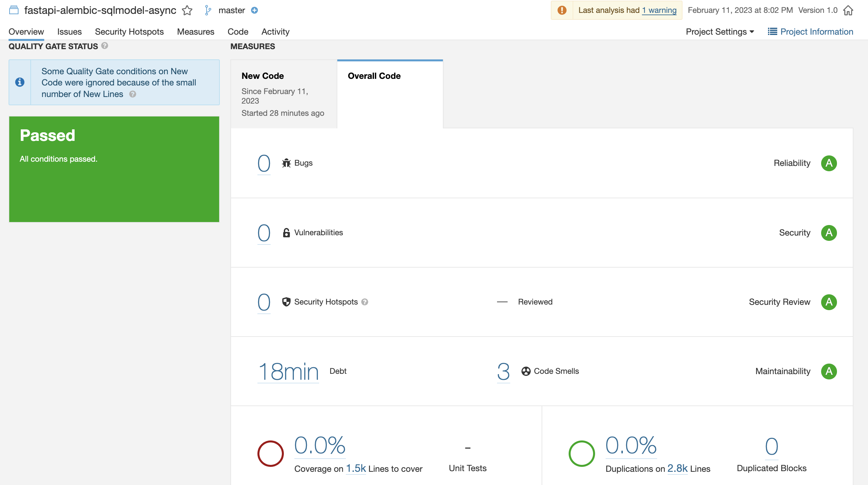Switch to the New Code tab
Viewport: 868px width, 485px height.
tap(284, 94)
